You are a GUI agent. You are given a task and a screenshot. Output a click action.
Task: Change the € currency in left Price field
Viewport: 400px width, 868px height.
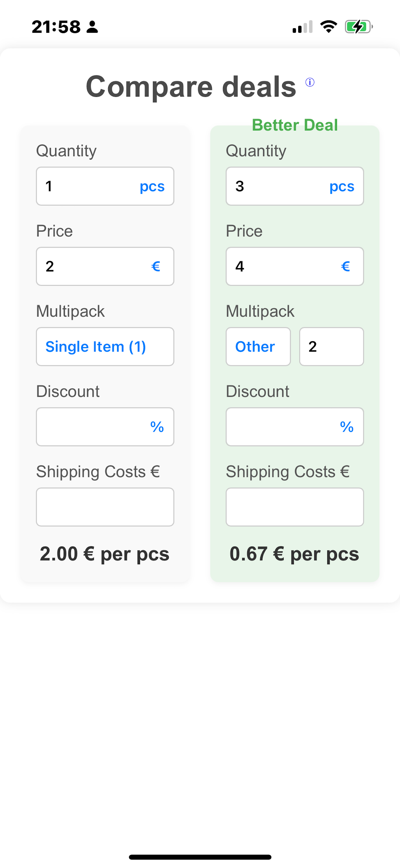(x=155, y=267)
